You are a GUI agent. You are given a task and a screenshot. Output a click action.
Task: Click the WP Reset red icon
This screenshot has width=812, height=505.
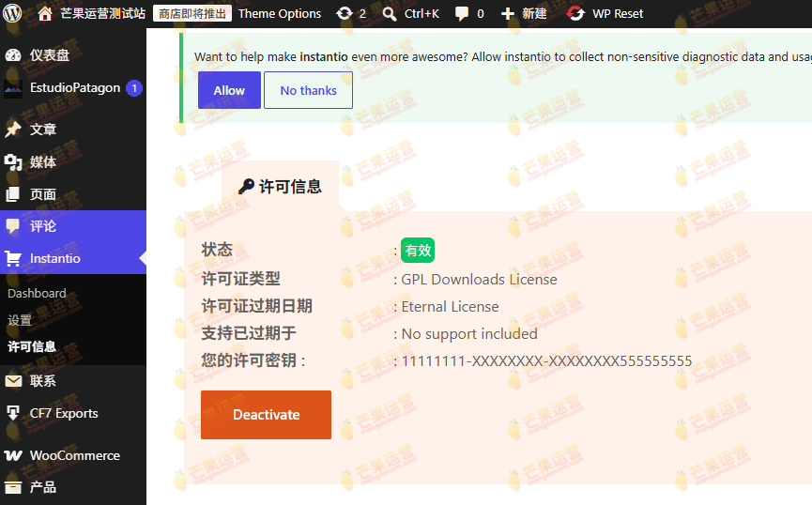point(575,13)
